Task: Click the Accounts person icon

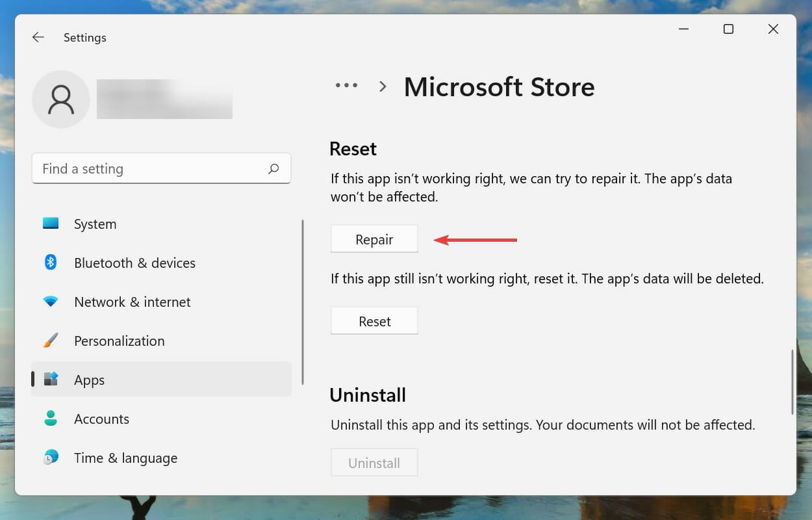Action: pyautogui.click(x=51, y=419)
